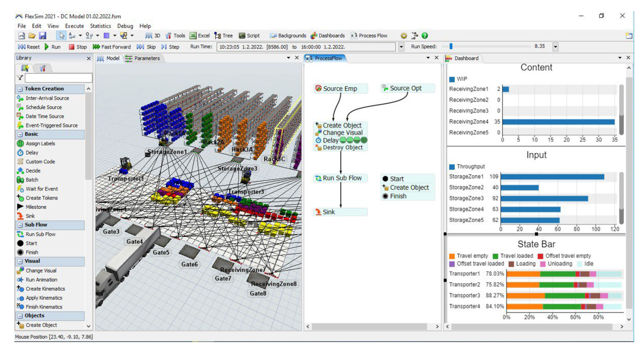Collapse the Sub Flow library section
Screen dimensions: 644x347
(x=20, y=225)
